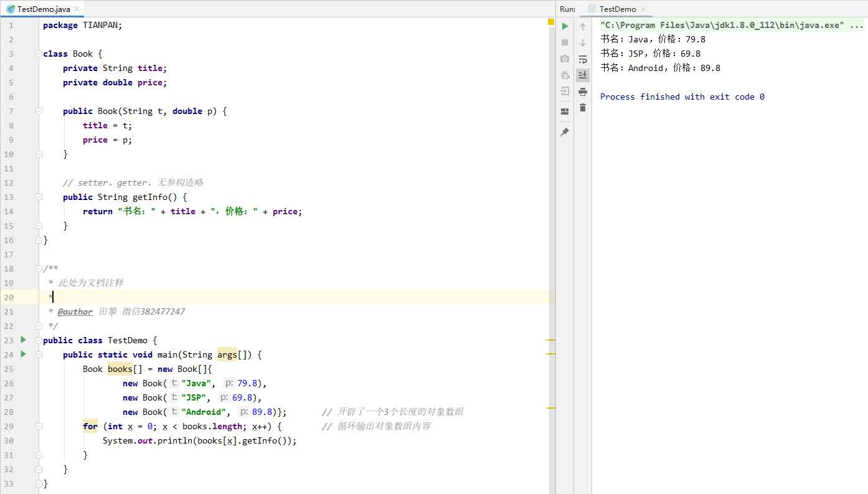The height and width of the screenshot is (494, 868).
Task: Toggle Soft-Wrap in the console
Action: coord(583,59)
